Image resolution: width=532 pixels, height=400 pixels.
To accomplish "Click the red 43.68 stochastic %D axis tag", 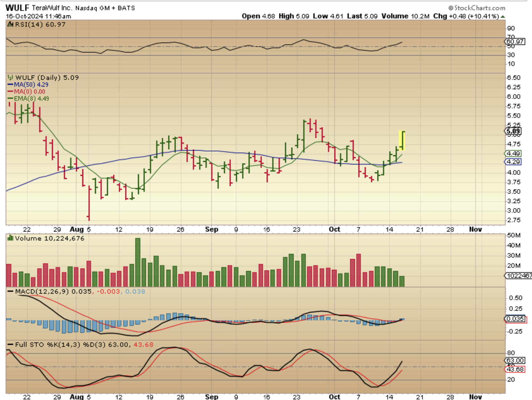I will pos(515,369).
